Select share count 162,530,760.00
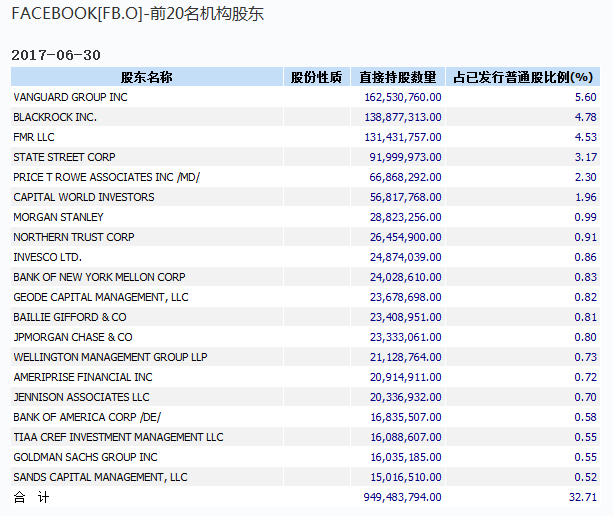 (x=403, y=97)
